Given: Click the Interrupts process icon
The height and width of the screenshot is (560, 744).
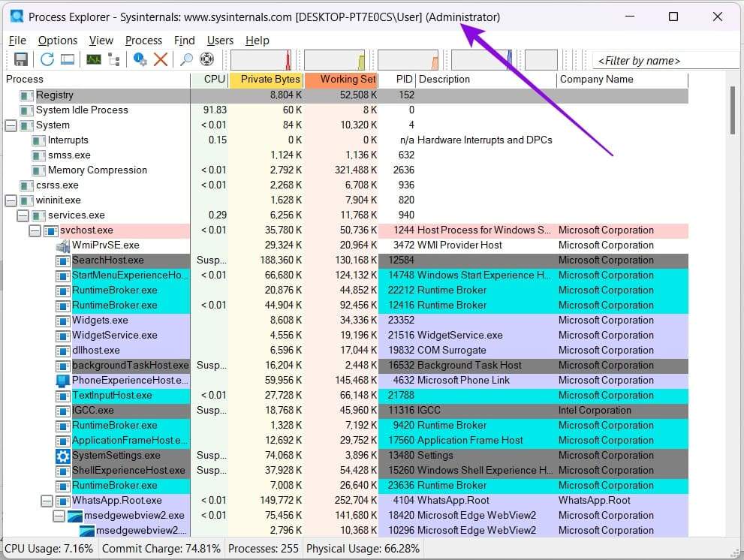Looking at the screenshot, I should pos(38,140).
